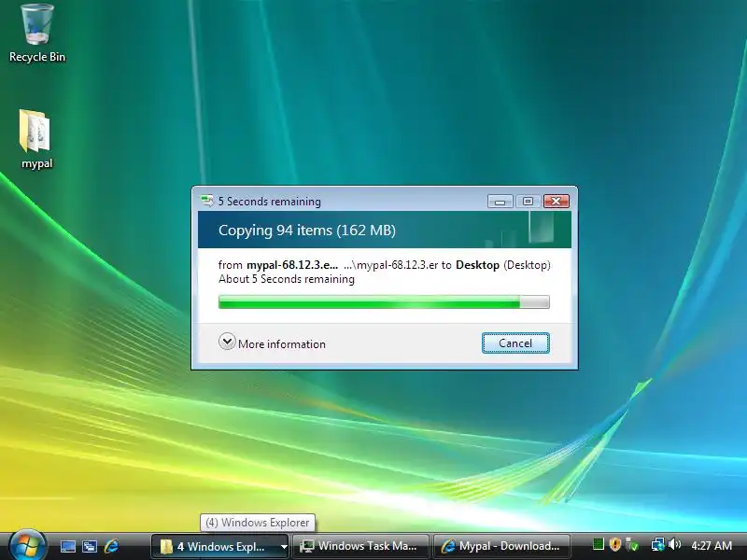Viewport: 747px width, 560px height.
Task: Minimize the copy progress dialog
Action: point(500,201)
